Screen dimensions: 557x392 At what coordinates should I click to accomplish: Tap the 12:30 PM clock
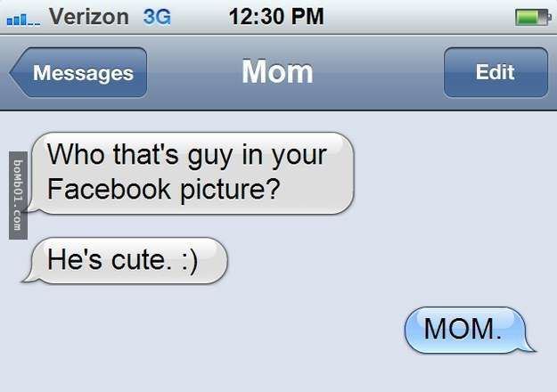pos(276,17)
